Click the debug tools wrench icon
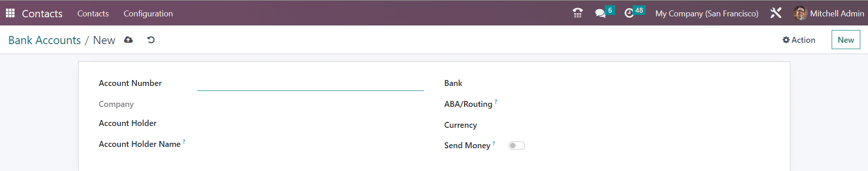The image size is (868, 171). tap(776, 13)
